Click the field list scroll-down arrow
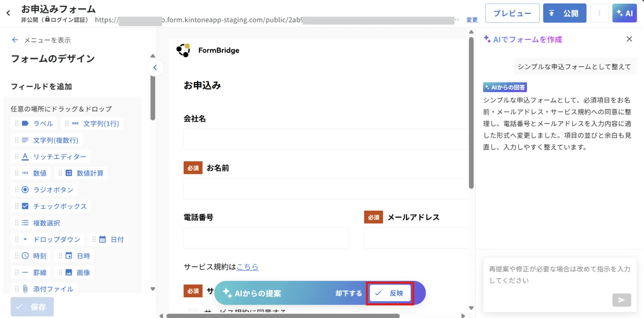 click(153, 289)
